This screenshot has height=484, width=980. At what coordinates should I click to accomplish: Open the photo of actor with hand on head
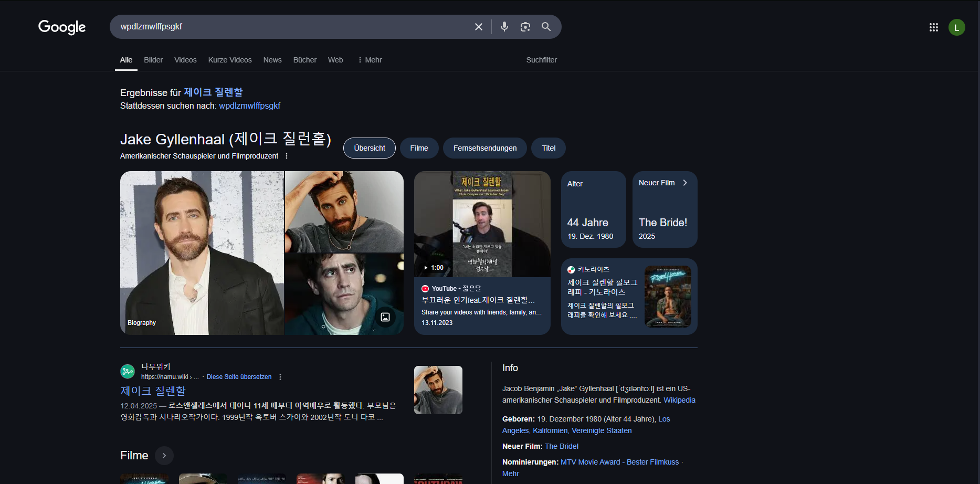tap(344, 212)
